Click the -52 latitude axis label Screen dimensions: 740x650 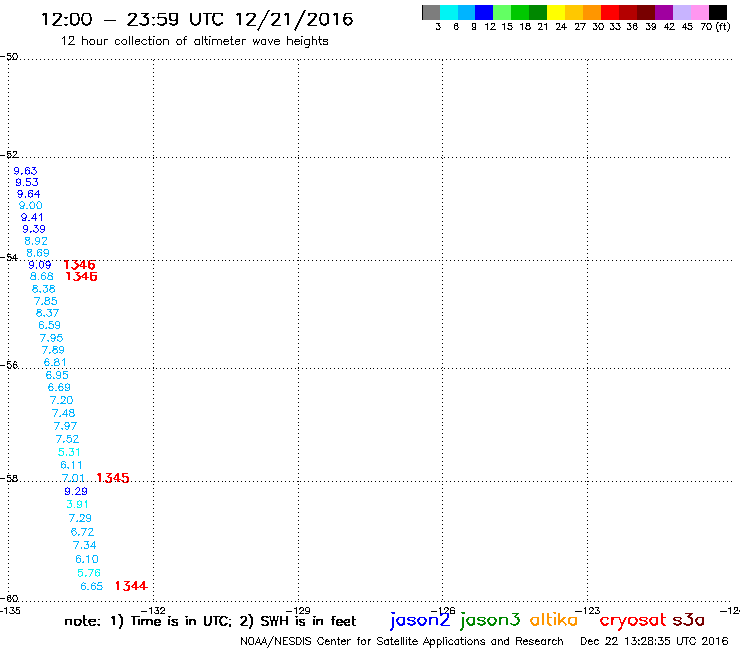point(9,155)
